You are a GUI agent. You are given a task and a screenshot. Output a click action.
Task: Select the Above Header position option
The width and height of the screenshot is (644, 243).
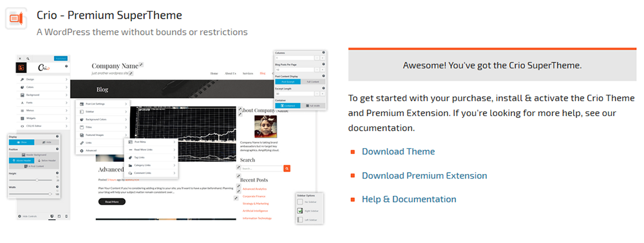tap(21, 160)
